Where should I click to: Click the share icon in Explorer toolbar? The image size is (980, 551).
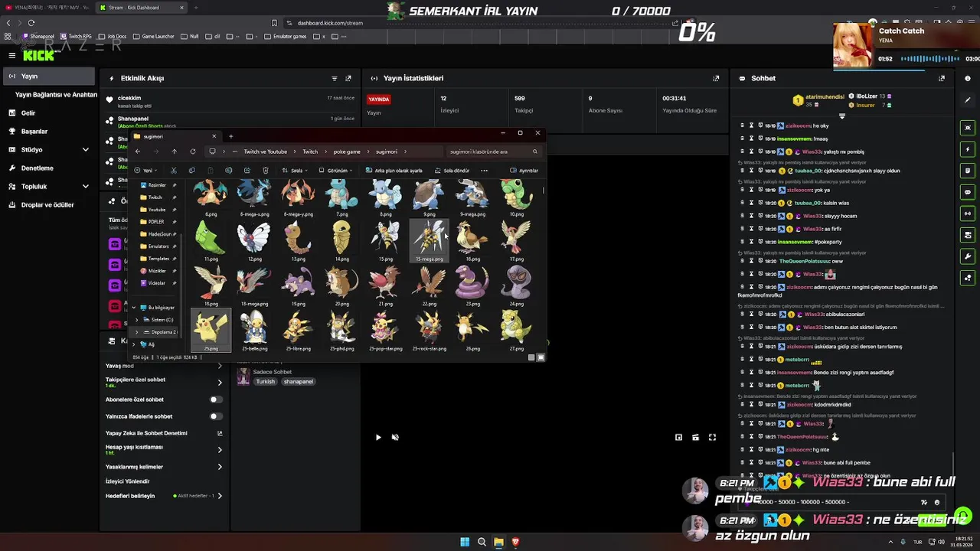click(247, 171)
